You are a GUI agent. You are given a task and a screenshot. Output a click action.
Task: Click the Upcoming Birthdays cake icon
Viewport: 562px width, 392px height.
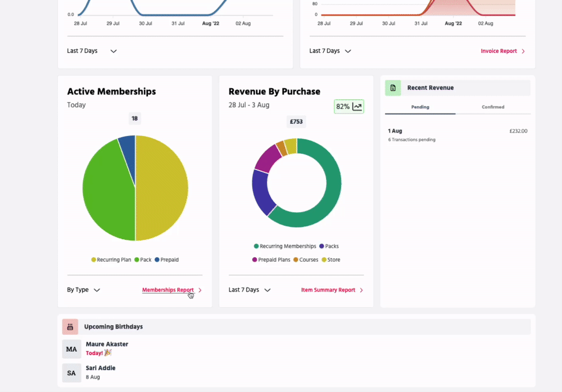[70, 326]
